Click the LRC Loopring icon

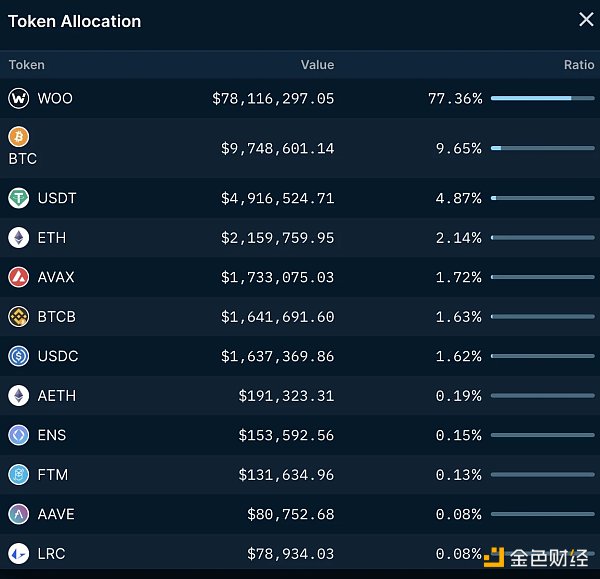point(19,553)
